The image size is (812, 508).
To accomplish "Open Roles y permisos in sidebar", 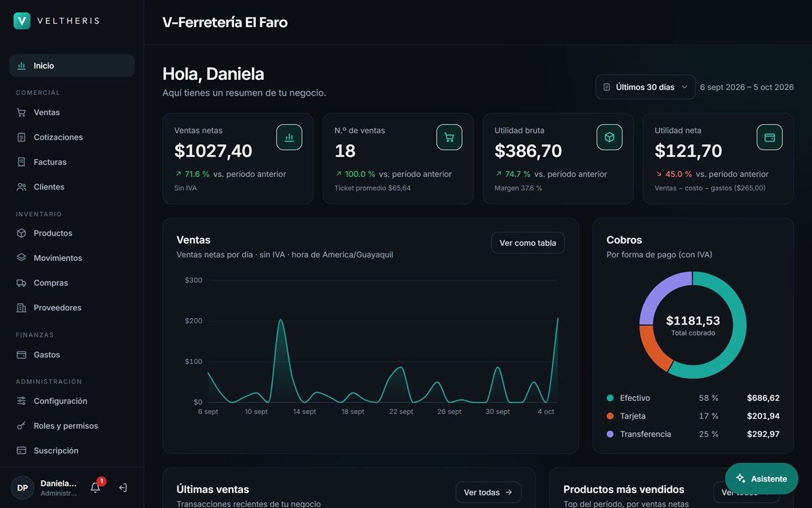I will click(x=72, y=426).
